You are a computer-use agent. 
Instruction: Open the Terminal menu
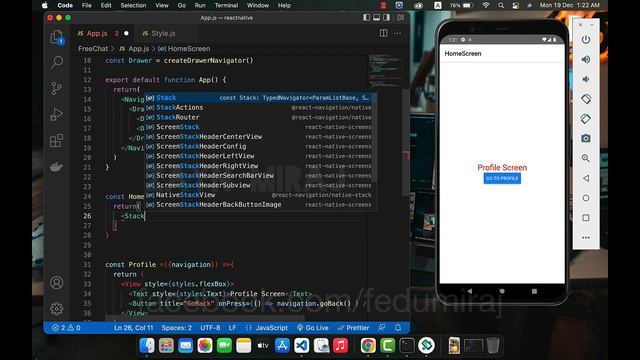tap(226, 5)
